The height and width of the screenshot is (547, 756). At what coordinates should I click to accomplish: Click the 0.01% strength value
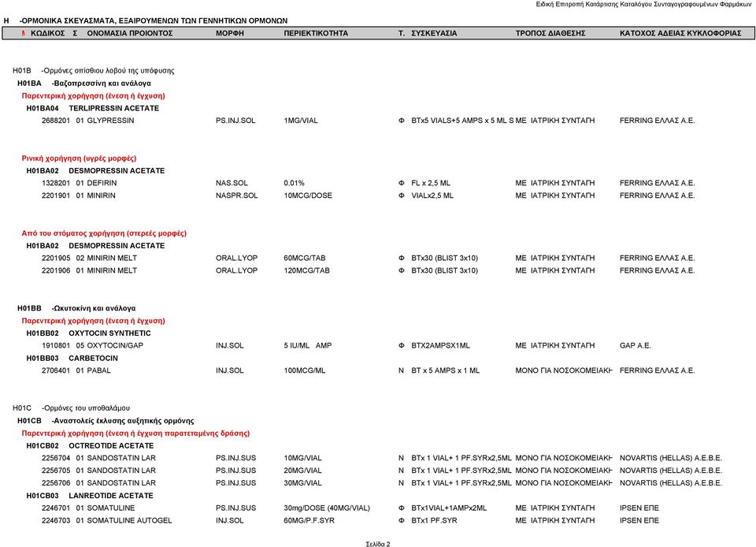coord(294,183)
